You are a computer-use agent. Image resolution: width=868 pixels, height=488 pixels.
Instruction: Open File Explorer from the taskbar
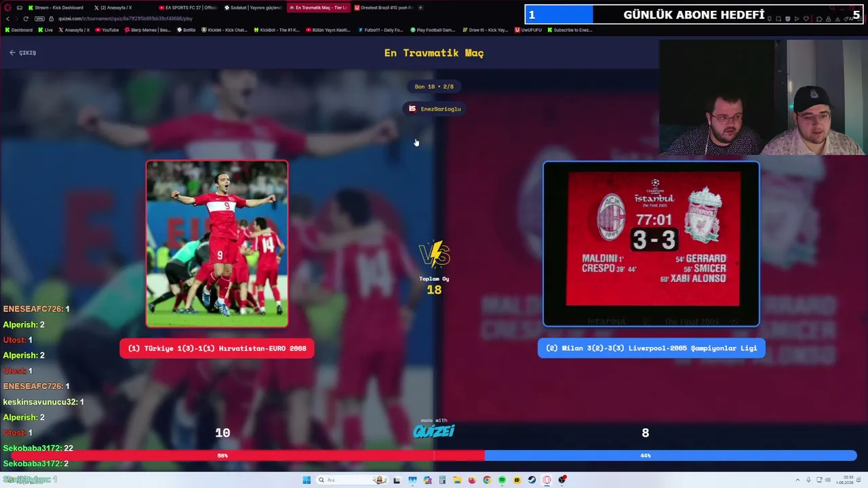point(457,480)
